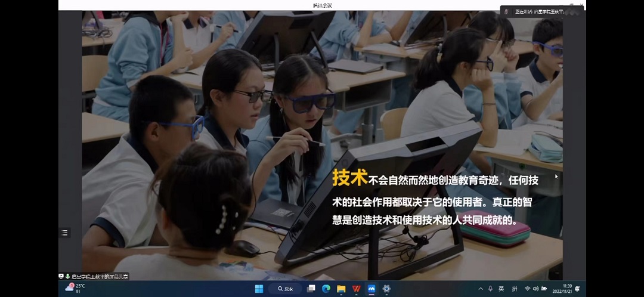Viewport: 644px width, 297px height.
Task: Open the weather widget showing 25°C
Action: tap(75, 288)
